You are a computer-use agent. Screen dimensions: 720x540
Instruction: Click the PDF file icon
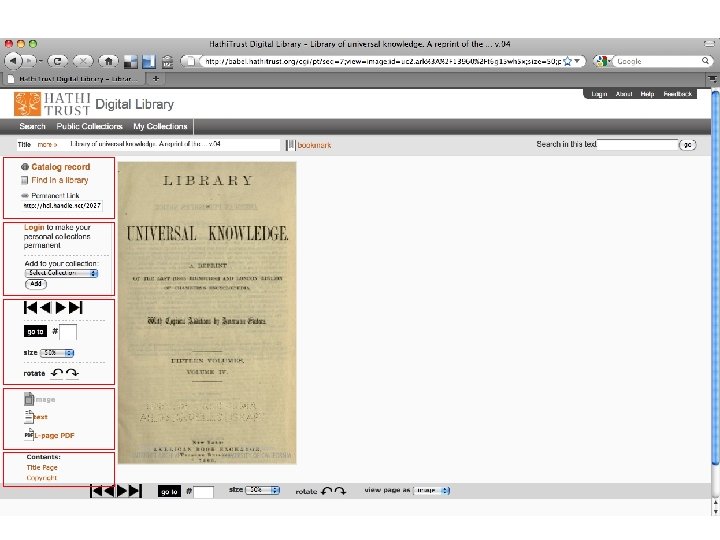[x=29, y=434]
